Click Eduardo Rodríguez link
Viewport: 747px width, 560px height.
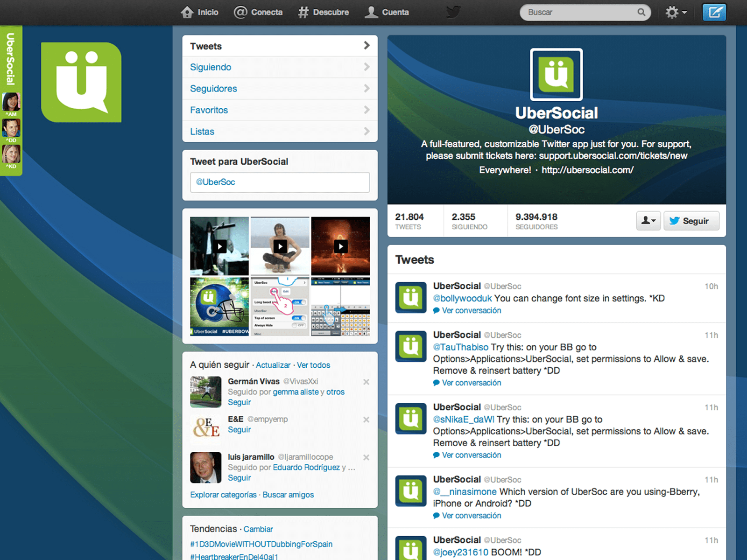306,468
